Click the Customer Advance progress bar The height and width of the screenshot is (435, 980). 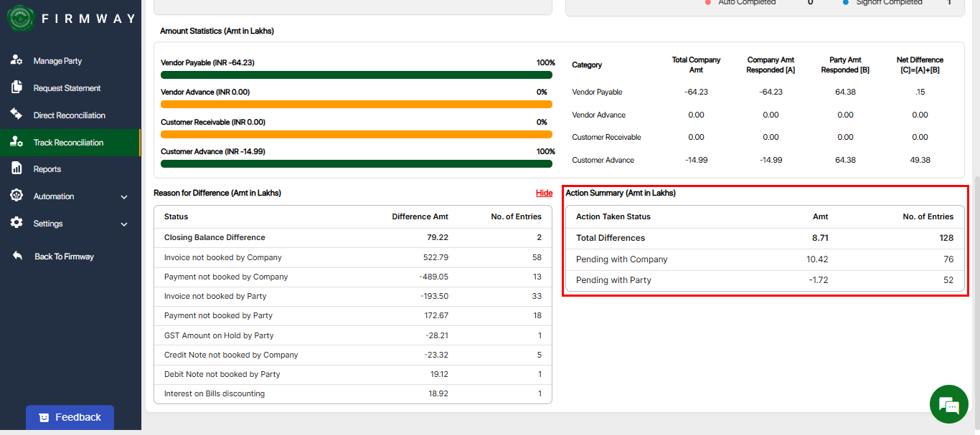coord(356,163)
